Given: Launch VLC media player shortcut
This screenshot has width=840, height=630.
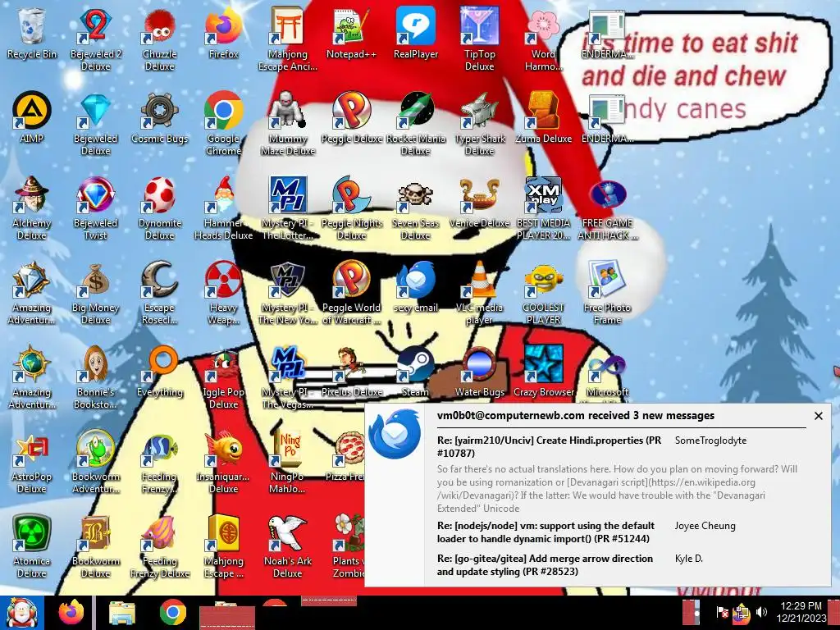Looking at the screenshot, I should coord(479,292).
